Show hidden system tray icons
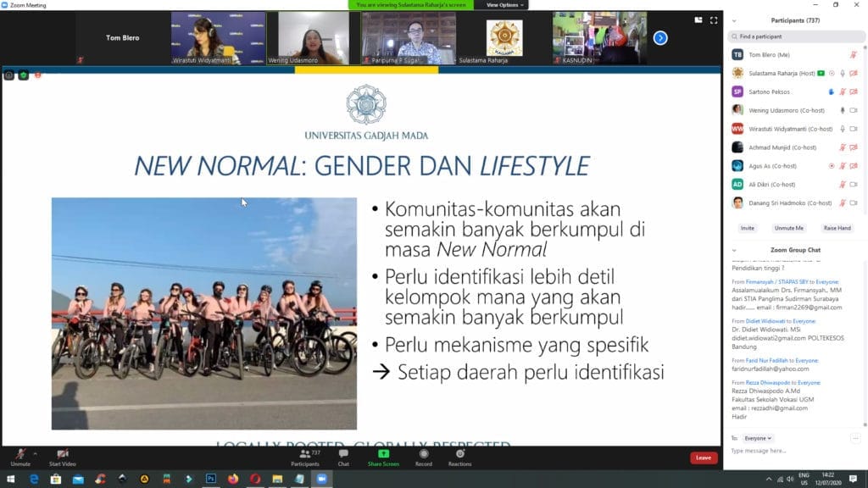The height and width of the screenshot is (488, 868). [x=768, y=480]
